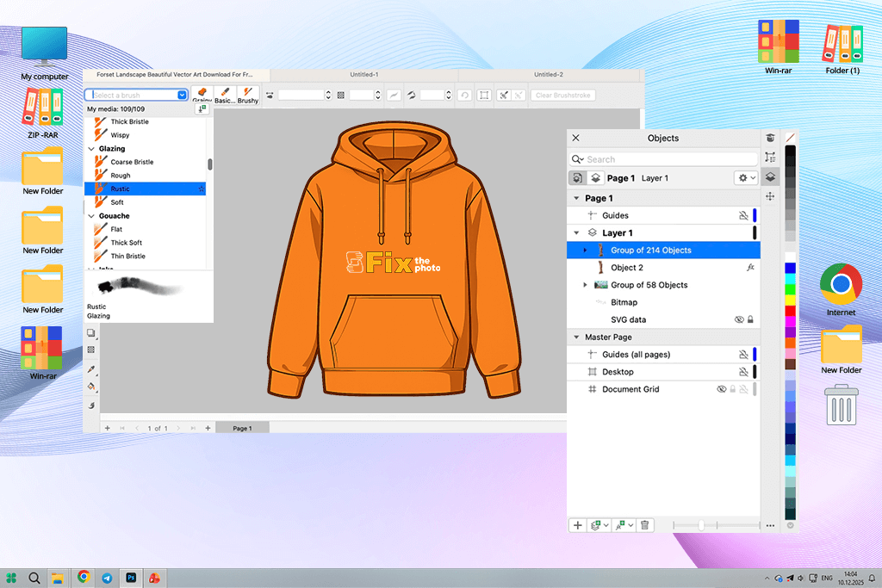This screenshot has width=882, height=588.
Task: Toggle printing for the Guides layer
Action: click(743, 215)
